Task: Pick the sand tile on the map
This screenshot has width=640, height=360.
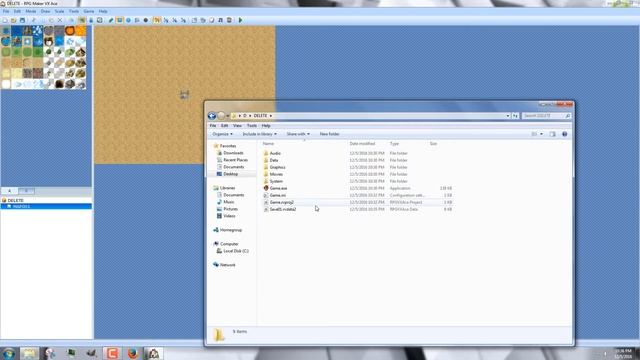Action: 184,95
